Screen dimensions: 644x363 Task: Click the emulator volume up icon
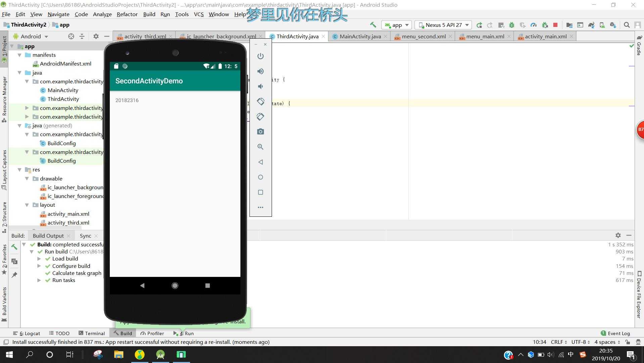click(x=261, y=71)
